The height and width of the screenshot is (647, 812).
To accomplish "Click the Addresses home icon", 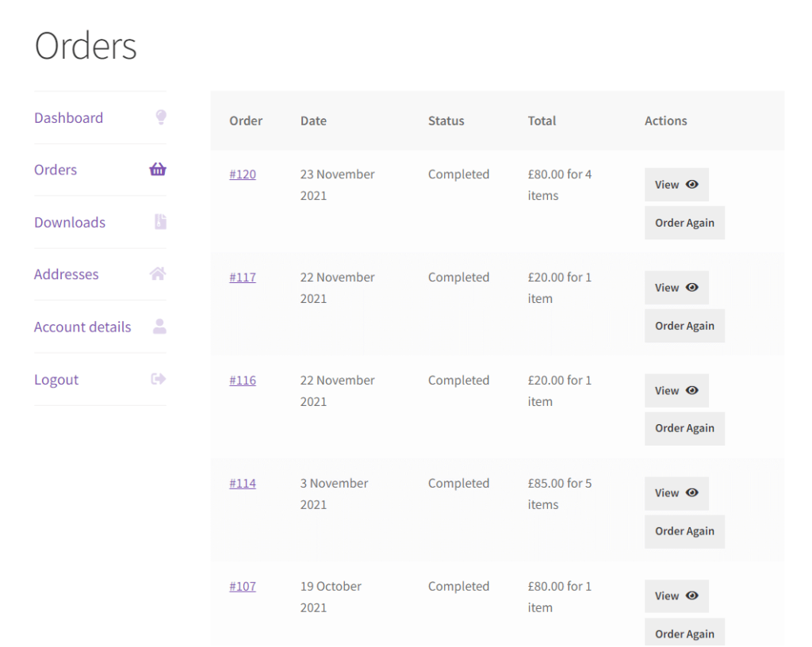I will click(158, 274).
